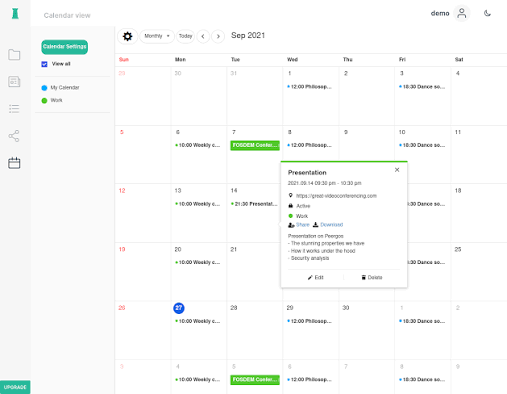Edit the Presentation event
Viewport: 507px width, 394px height.
tap(316, 277)
